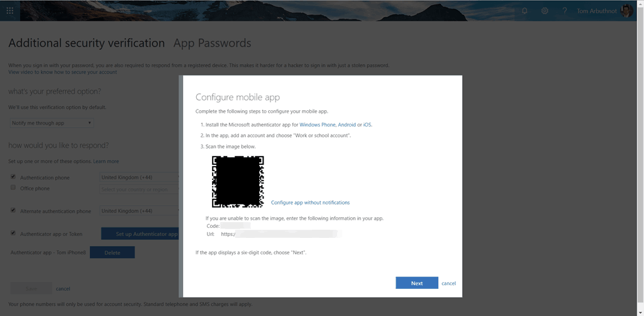Click the cancel link beside Next
Screen dimensions: 644x316
(x=448, y=283)
